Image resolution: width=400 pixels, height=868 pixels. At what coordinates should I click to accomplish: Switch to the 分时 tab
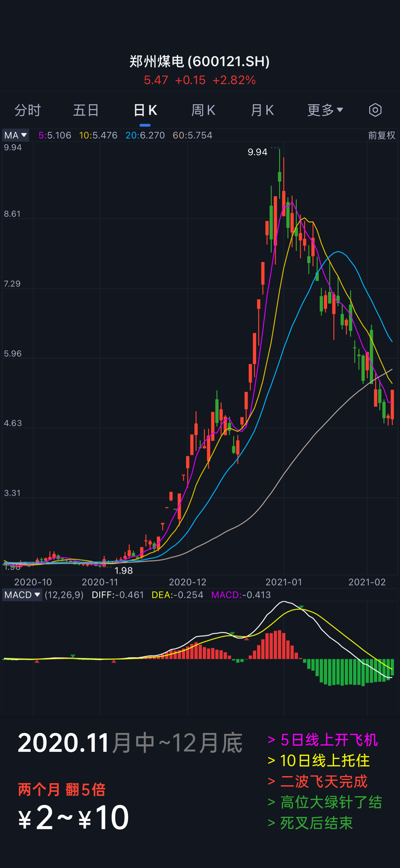(28, 110)
